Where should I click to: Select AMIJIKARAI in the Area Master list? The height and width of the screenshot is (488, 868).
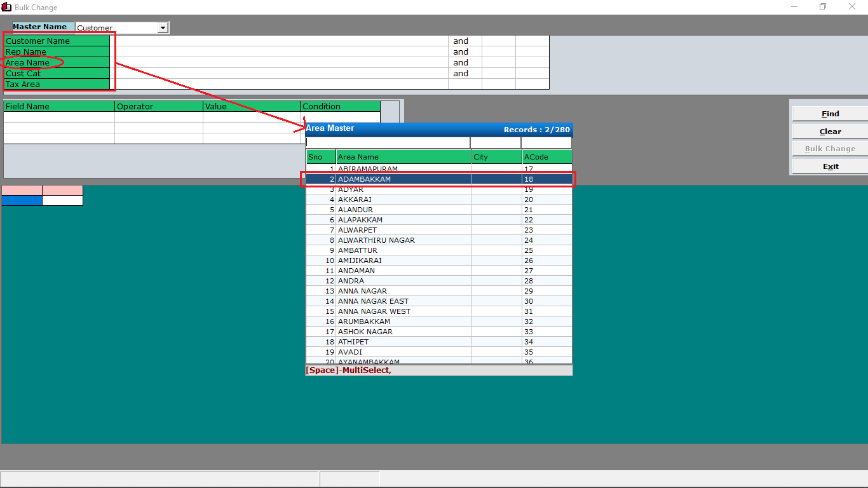439,261
